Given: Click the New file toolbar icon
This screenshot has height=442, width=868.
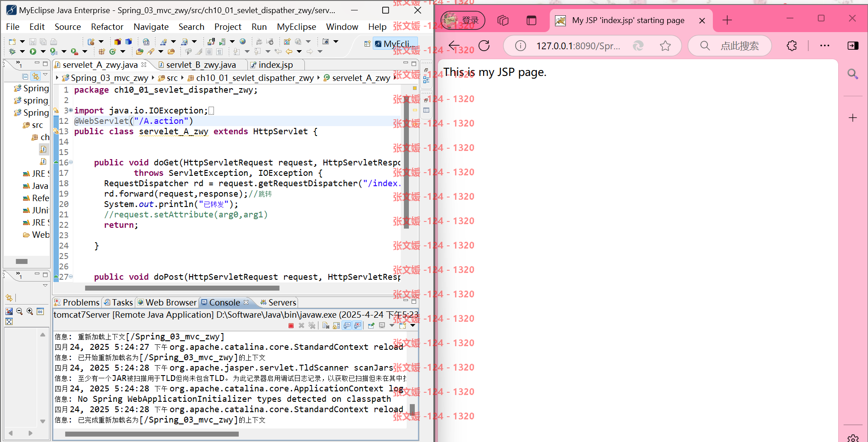Looking at the screenshot, I should point(12,42).
